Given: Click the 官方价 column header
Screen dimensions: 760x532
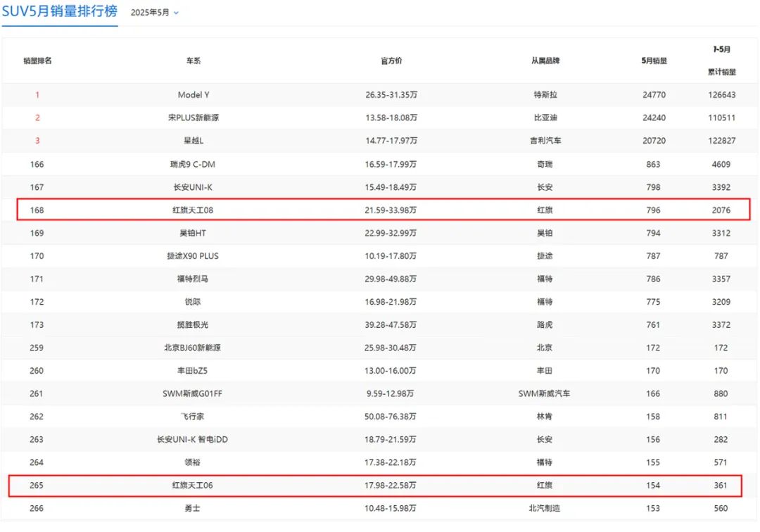Looking at the screenshot, I should 391,61.
